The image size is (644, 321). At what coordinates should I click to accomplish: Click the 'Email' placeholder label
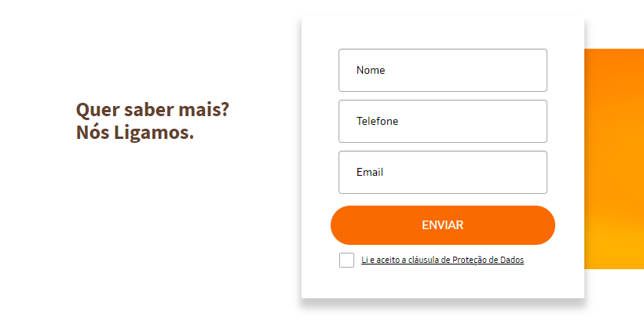pyautogui.click(x=370, y=173)
